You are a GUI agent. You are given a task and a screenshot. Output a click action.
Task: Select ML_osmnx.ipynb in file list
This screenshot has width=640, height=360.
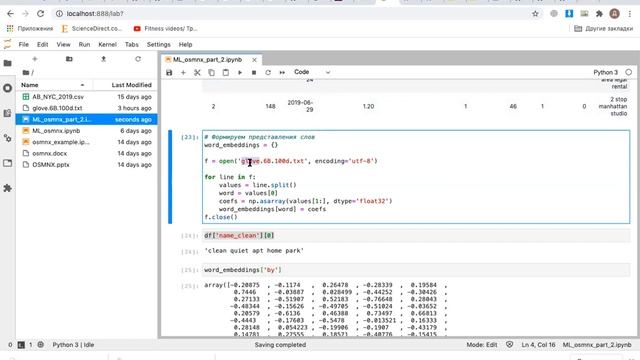87,131
